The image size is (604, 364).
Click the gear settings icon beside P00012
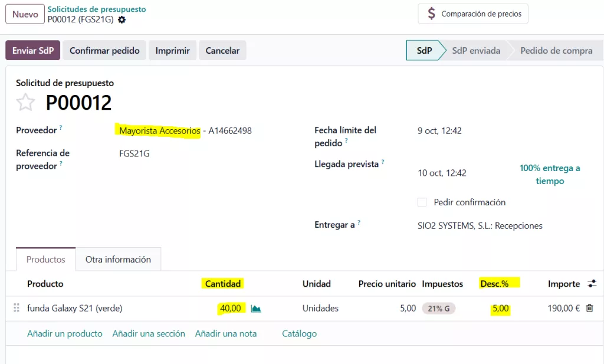(122, 19)
